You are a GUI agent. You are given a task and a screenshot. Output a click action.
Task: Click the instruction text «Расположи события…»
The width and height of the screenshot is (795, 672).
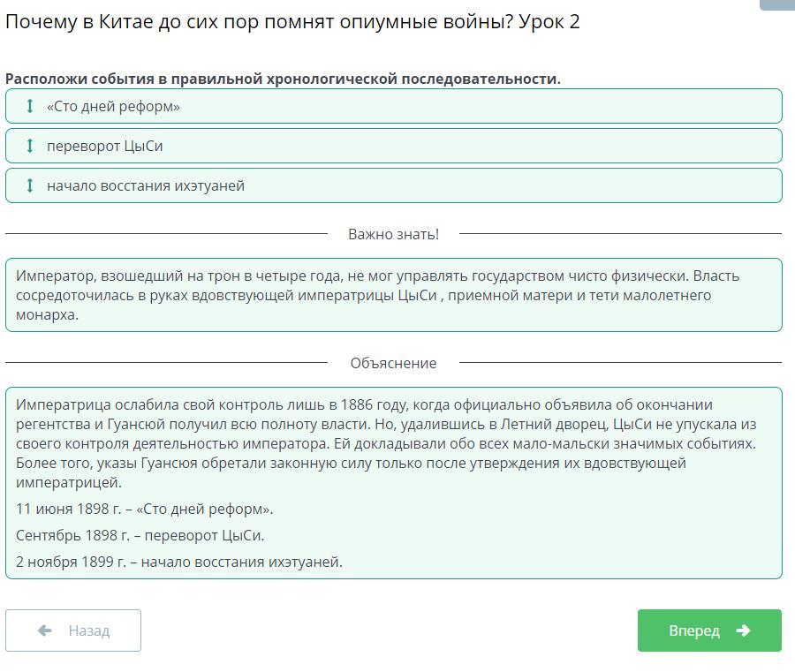[x=283, y=79]
